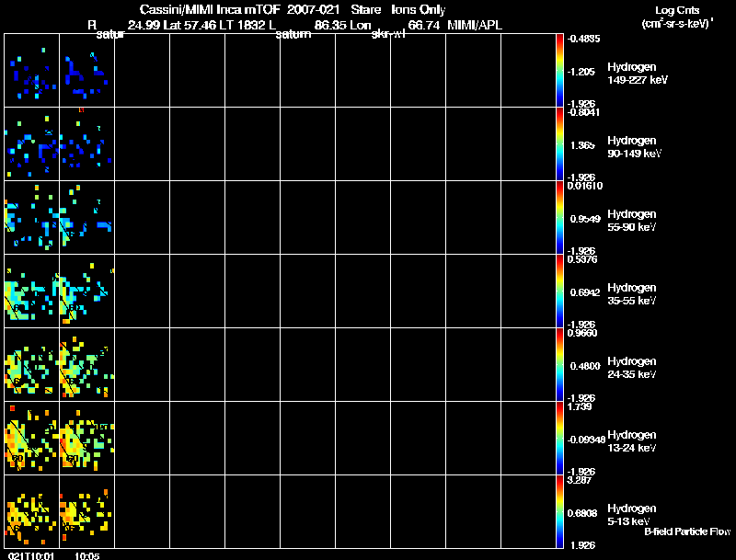
Task: Open the 10:01 image panel for 55-90 keV
Action: tap(32, 218)
